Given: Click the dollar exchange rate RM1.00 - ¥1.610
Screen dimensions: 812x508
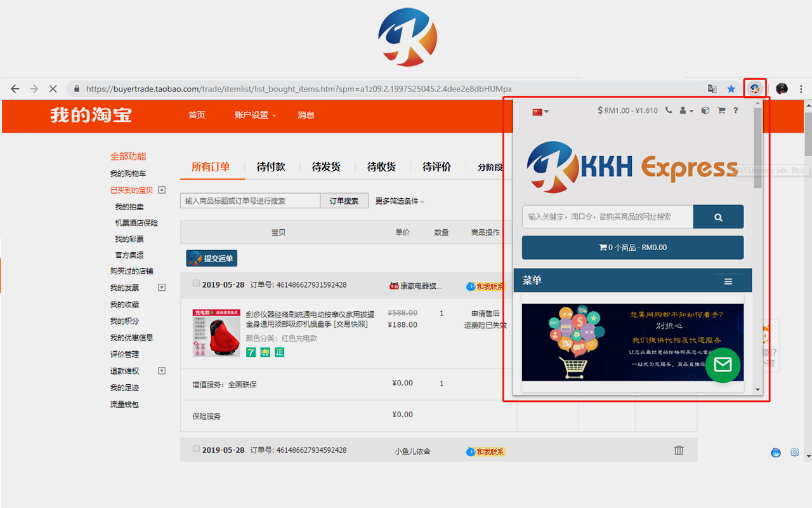Looking at the screenshot, I should point(627,110).
